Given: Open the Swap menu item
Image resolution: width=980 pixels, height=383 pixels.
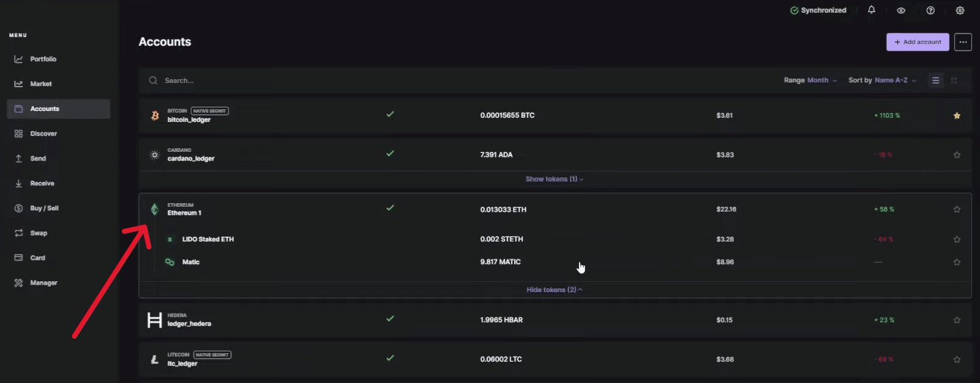Looking at the screenshot, I should 38,233.
